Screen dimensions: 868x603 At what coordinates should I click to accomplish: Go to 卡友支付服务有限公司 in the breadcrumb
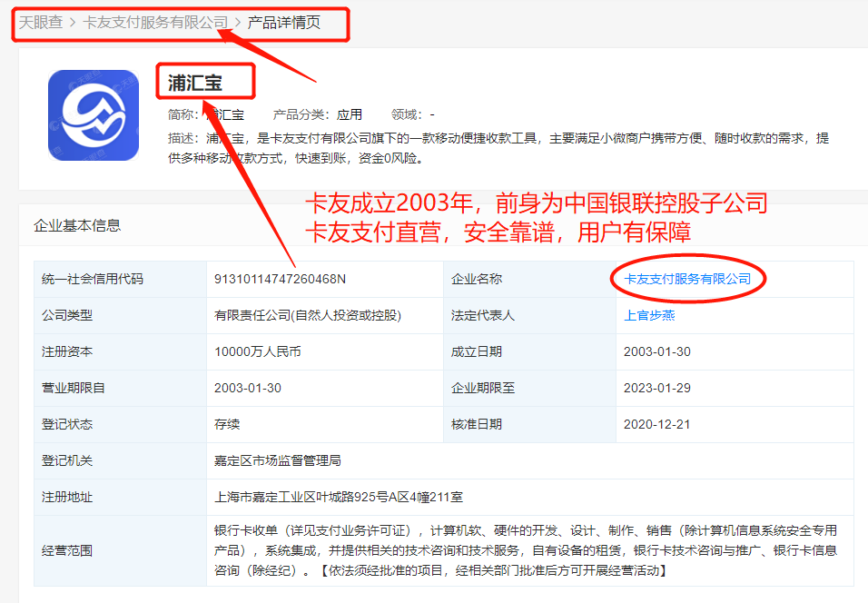[x=155, y=23]
